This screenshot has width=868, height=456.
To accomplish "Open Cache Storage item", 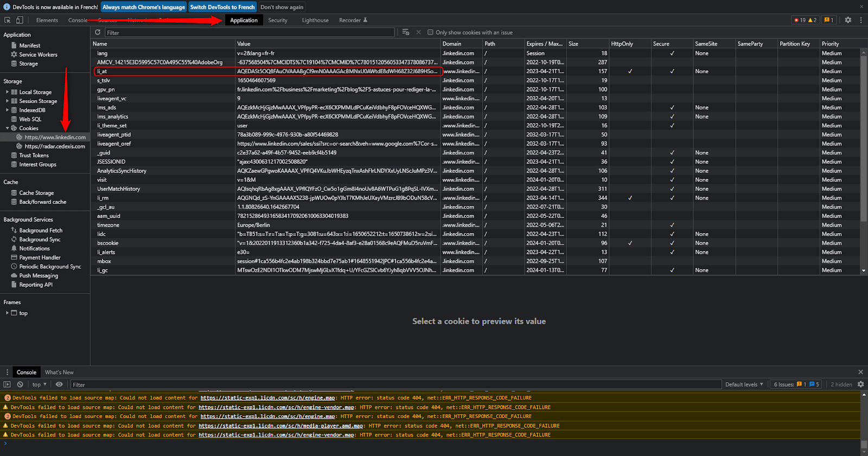I will click(x=36, y=193).
